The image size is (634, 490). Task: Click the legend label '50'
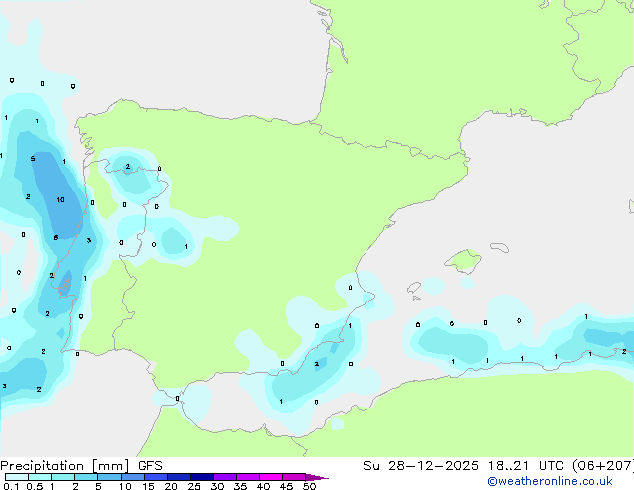coord(309,486)
